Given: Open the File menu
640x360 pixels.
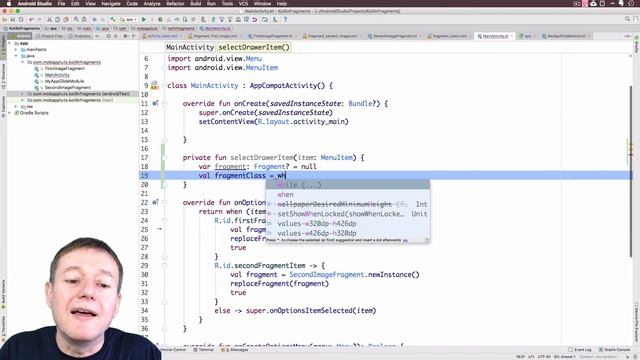Looking at the screenshot, I should [61, 3].
